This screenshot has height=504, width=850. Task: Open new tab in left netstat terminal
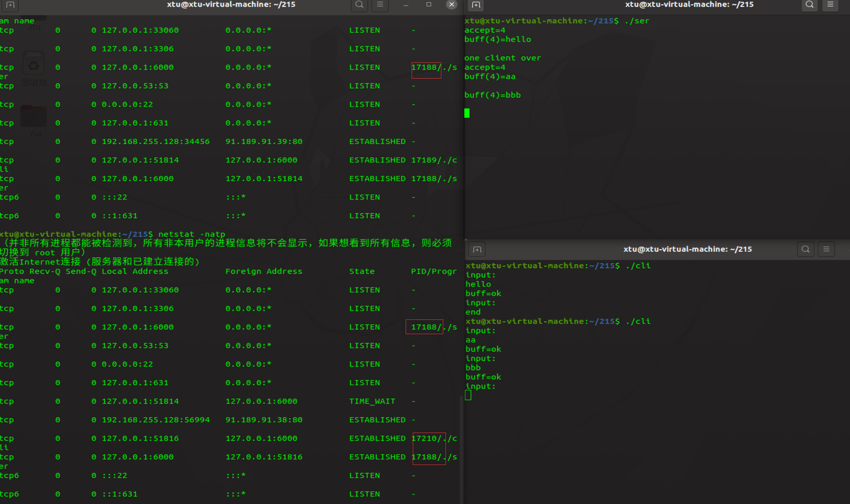click(10, 5)
